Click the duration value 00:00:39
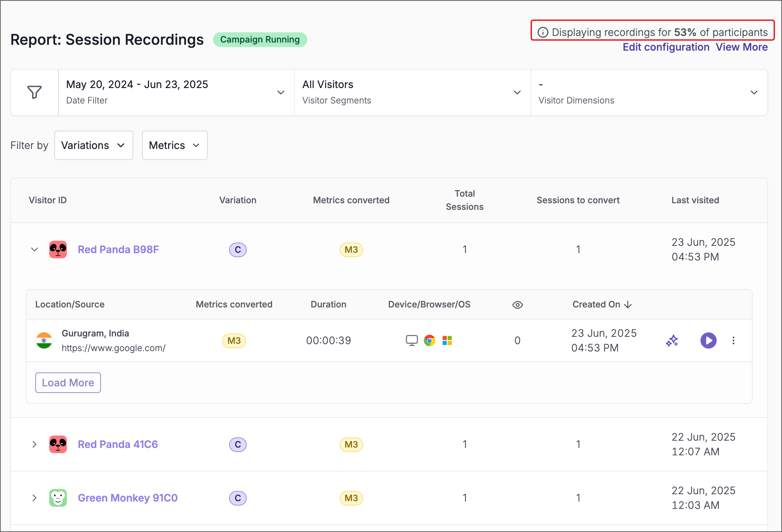This screenshot has height=532, width=782. [x=329, y=340]
